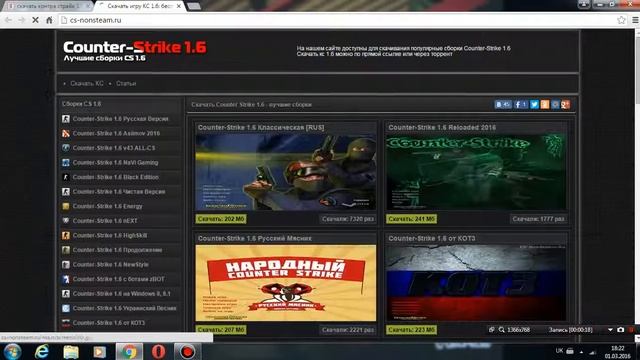
Task: Open 'Counter-Strike 1.6 Русская Версия' sidebar link
Action: tap(120, 119)
